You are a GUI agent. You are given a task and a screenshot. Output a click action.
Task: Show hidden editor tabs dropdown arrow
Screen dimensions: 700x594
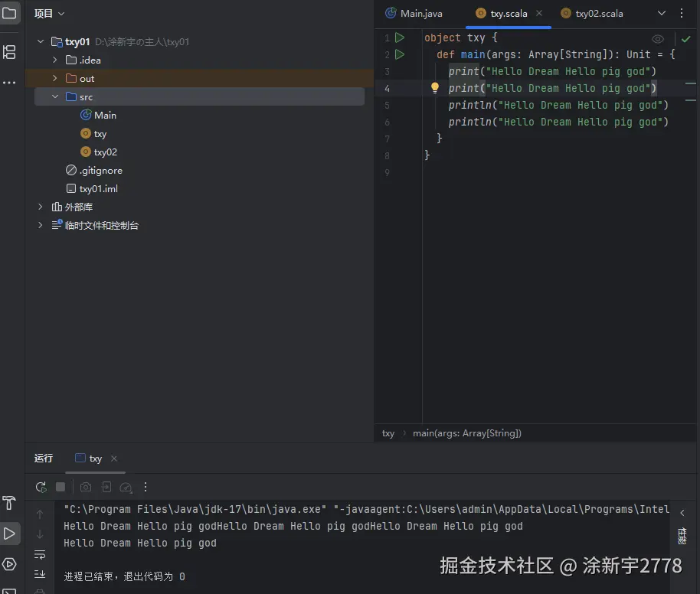(662, 13)
